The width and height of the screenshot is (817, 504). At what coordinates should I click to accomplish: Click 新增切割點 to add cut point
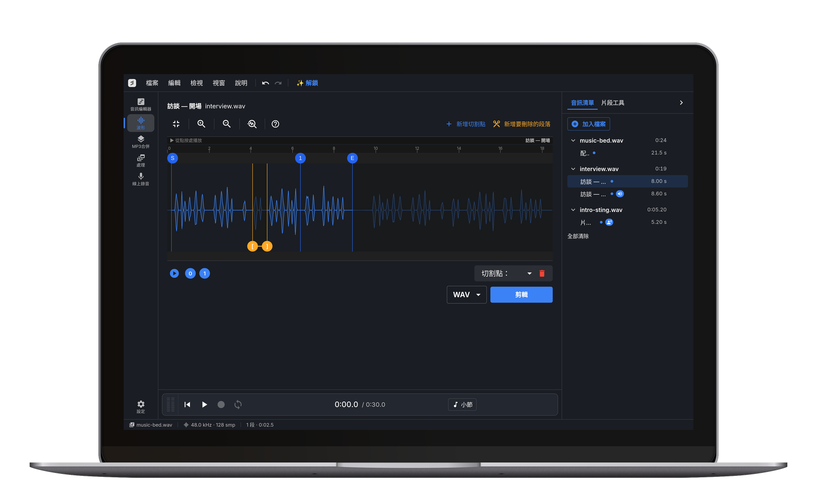click(x=466, y=124)
